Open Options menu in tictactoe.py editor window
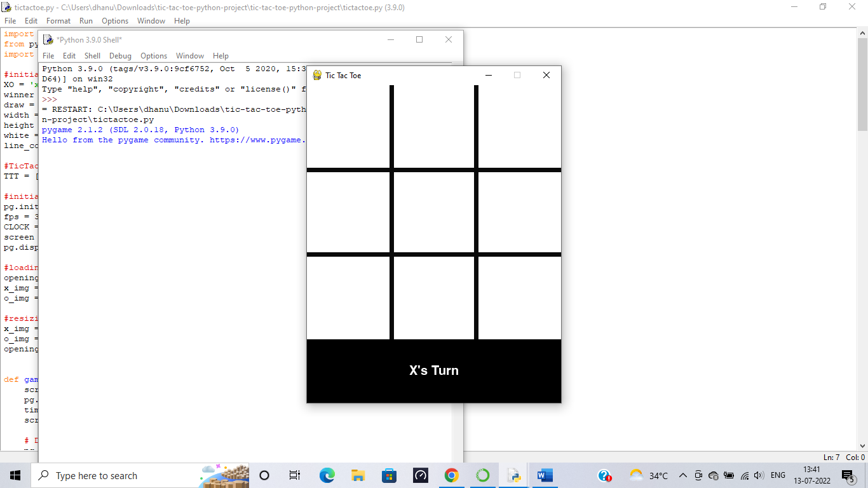The image size is (868, 488). pos(115,21)
